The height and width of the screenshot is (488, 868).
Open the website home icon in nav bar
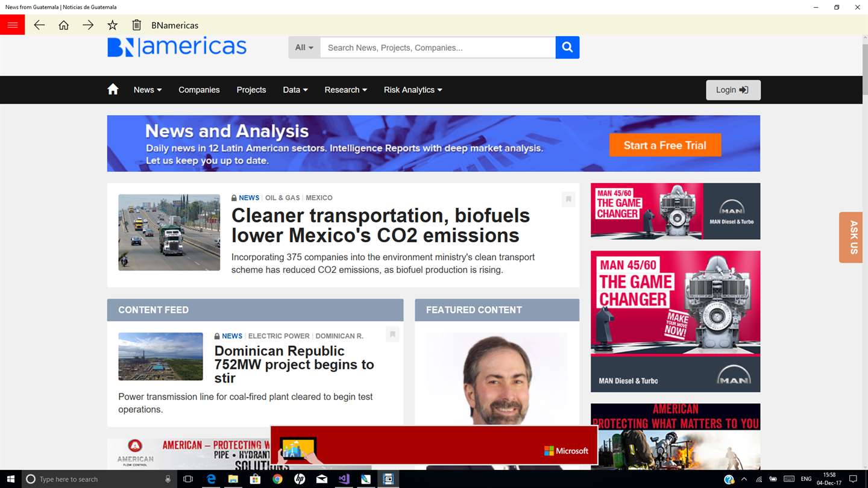pos(113,89)
